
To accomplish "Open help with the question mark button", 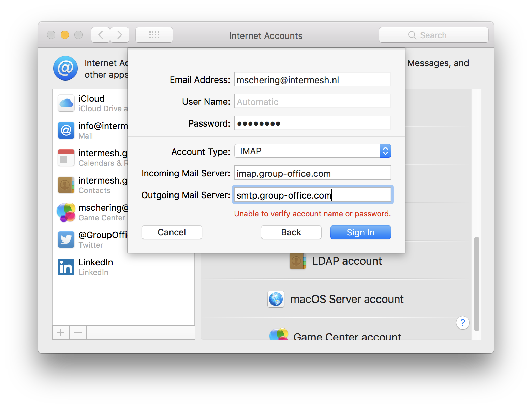I will click(x=463, y=323).
